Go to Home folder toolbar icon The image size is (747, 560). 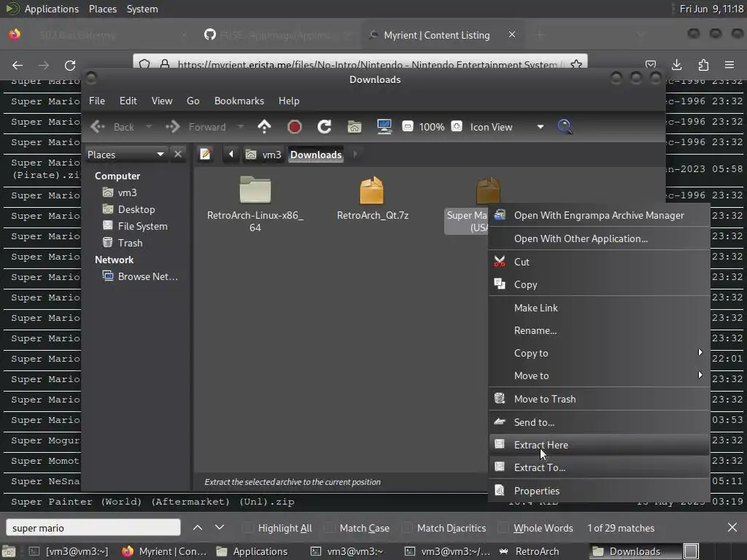[355, 127]
